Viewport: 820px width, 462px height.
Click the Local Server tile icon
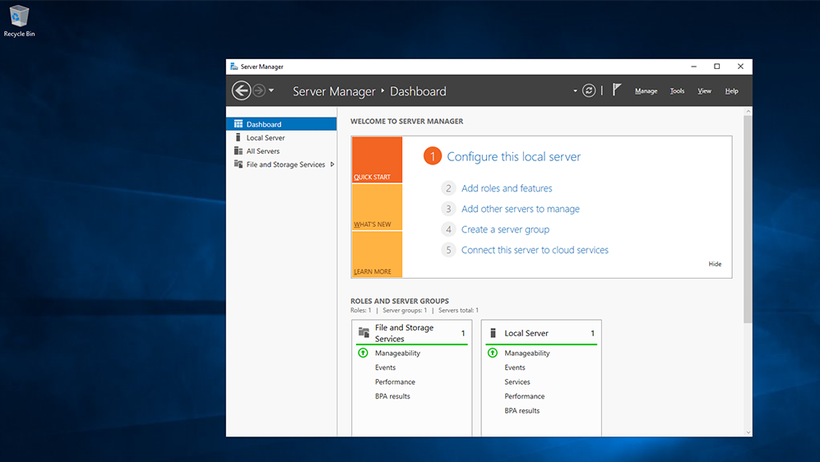pos(493,333)
